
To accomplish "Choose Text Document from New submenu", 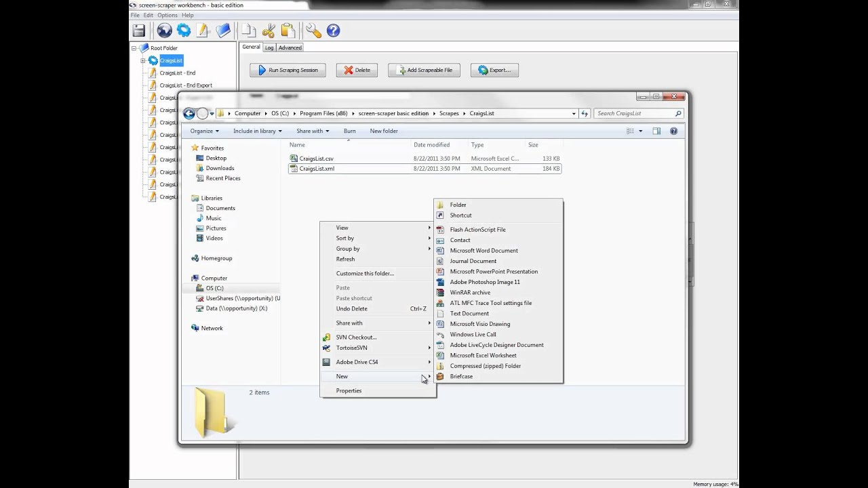I will pos(498,313).
